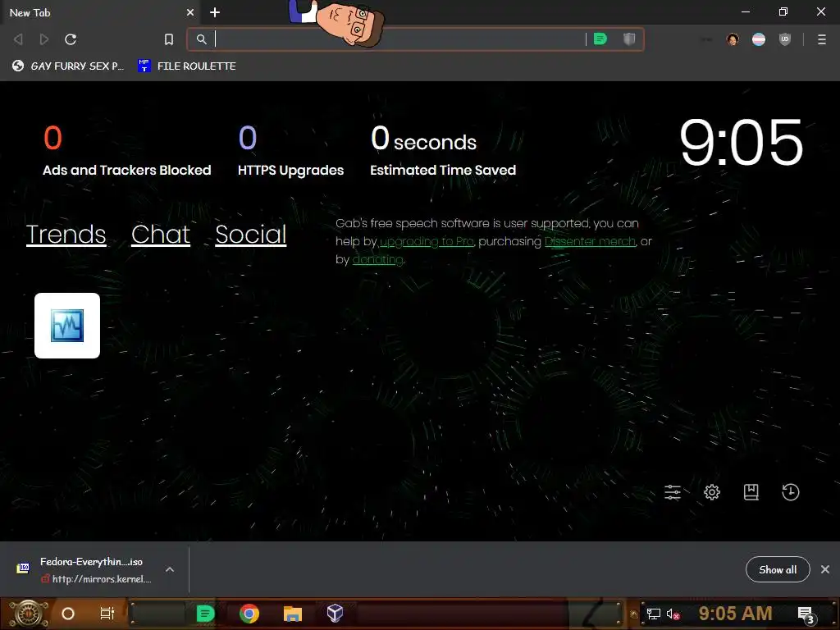
Task: Close the New Tab tab
Action: [x=190, y=12]
